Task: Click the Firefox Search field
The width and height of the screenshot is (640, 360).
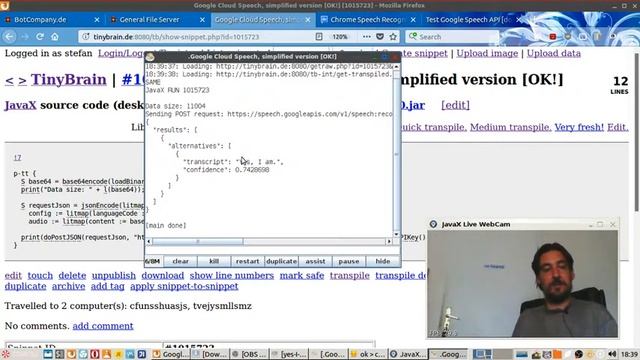Action: coord(453,37)
